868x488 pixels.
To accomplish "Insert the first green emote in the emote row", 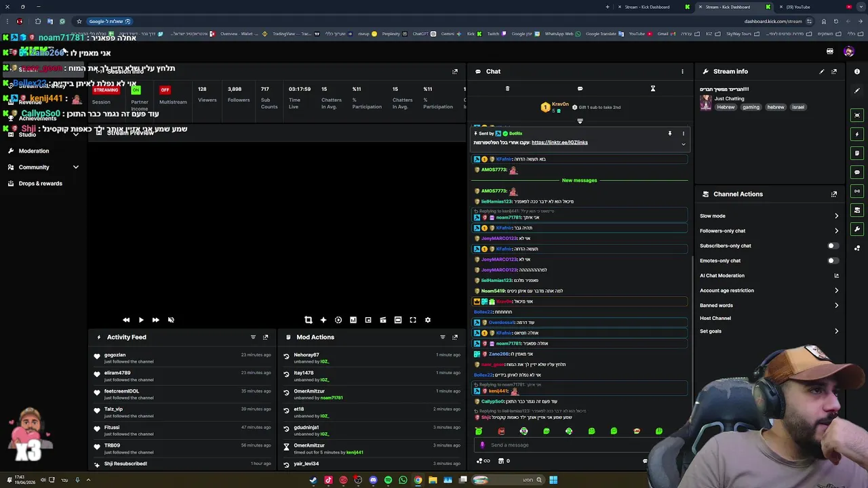I will pos(479,431).
